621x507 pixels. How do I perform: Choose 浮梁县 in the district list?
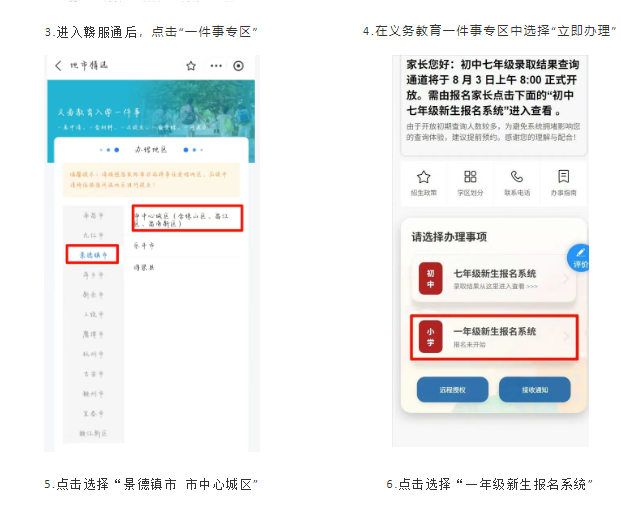[x=144, y=268]
